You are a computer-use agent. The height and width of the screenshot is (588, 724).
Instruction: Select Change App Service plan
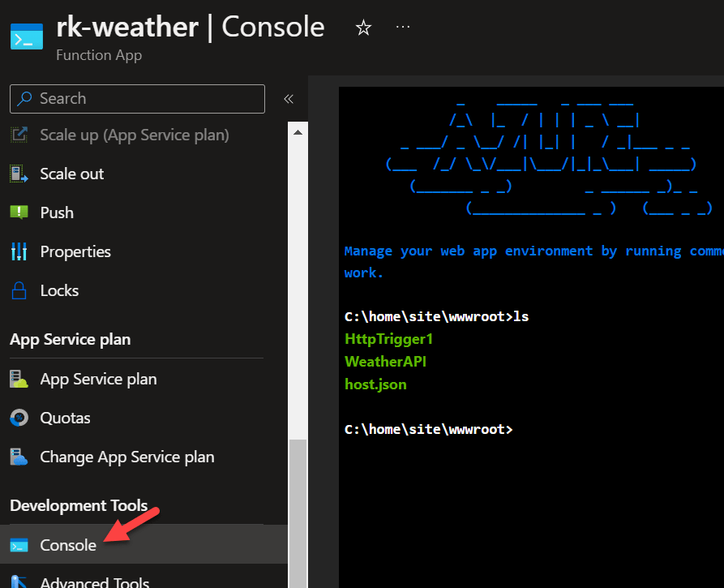point(126,457)
